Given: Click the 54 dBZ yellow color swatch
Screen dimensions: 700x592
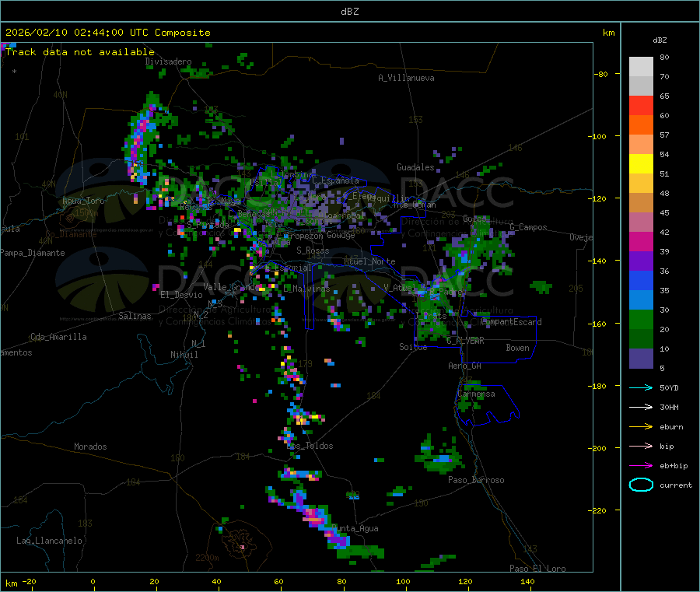Looking at the screenshot, I should tap(641, 164).
